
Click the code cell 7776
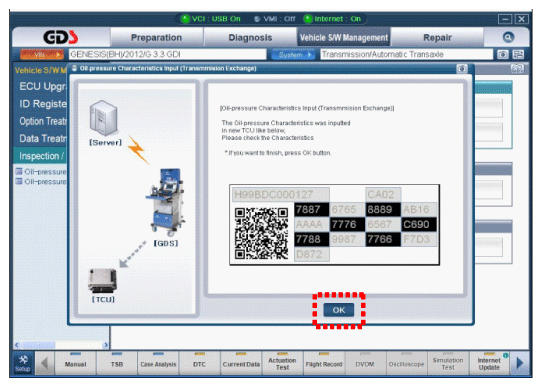coord(347,224)
